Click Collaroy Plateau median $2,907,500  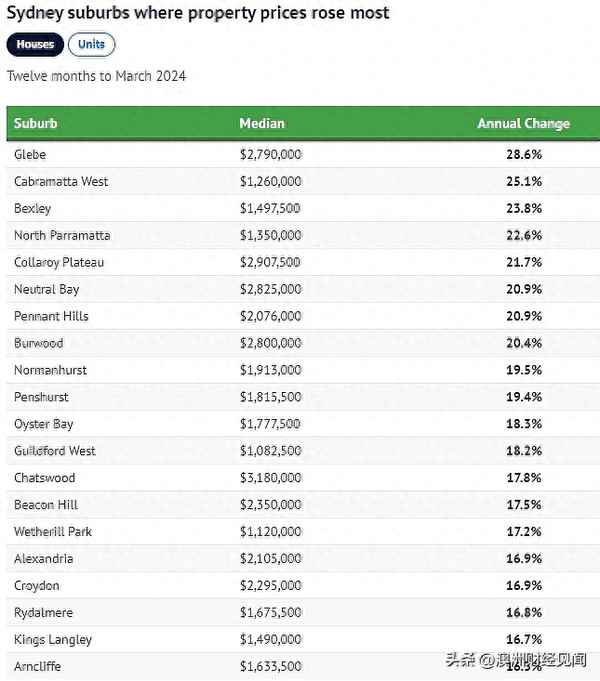(x=270, y=263)
